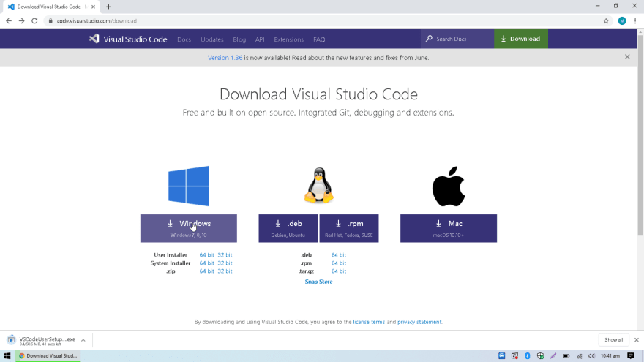Click the .tar.gz 64 bit link

339,271
